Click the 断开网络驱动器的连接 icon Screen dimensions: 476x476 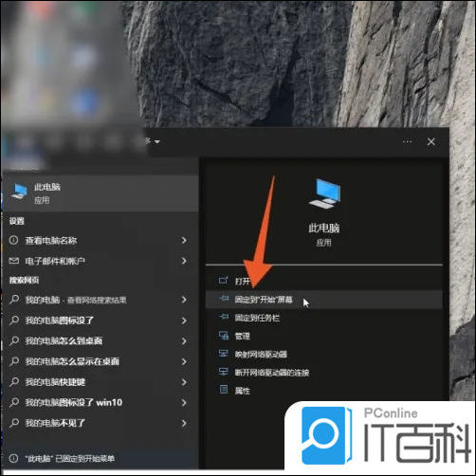pos(224,372)
